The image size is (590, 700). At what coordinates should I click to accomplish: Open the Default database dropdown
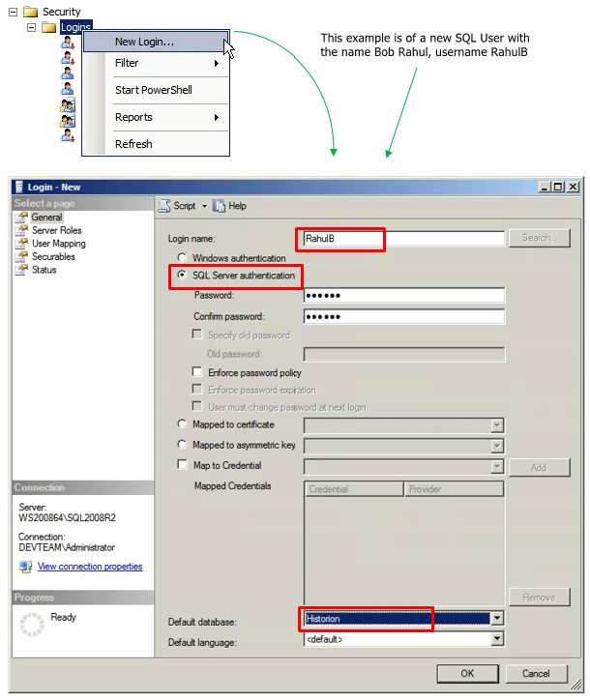(x=497, y=618)
